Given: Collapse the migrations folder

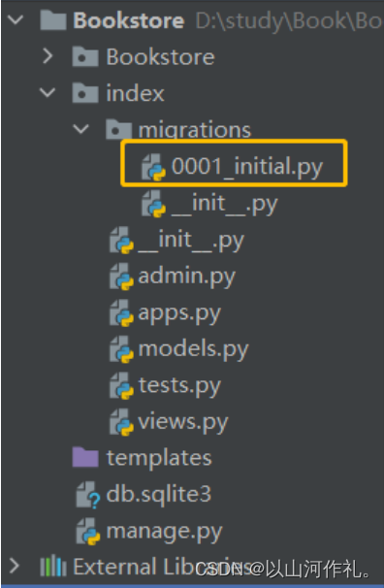Looking at the screenshot, I should 80,129.
